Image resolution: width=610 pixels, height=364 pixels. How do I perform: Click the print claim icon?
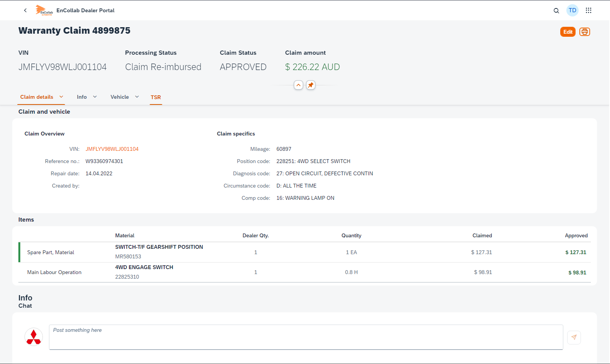click(x=584, y=32)
